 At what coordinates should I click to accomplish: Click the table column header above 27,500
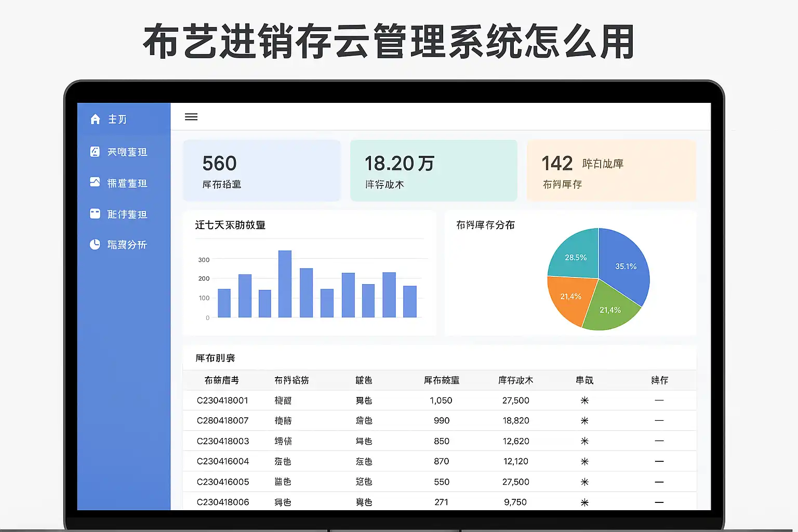515,380
